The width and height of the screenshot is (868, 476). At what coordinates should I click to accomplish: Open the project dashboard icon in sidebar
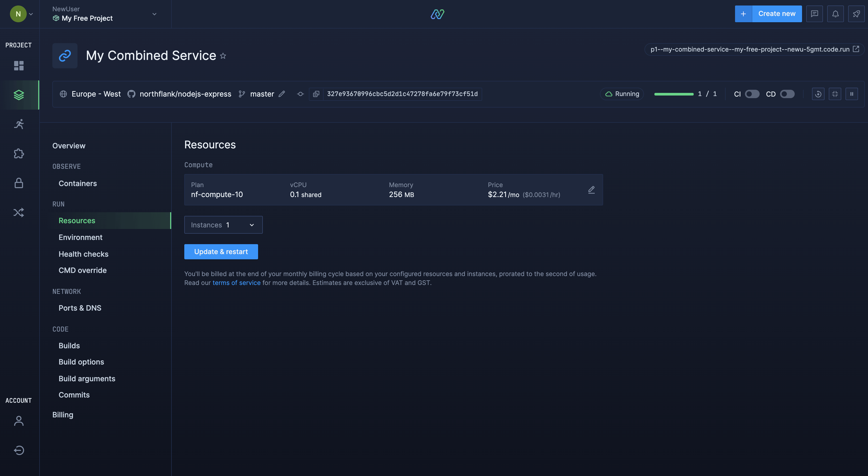19,66
